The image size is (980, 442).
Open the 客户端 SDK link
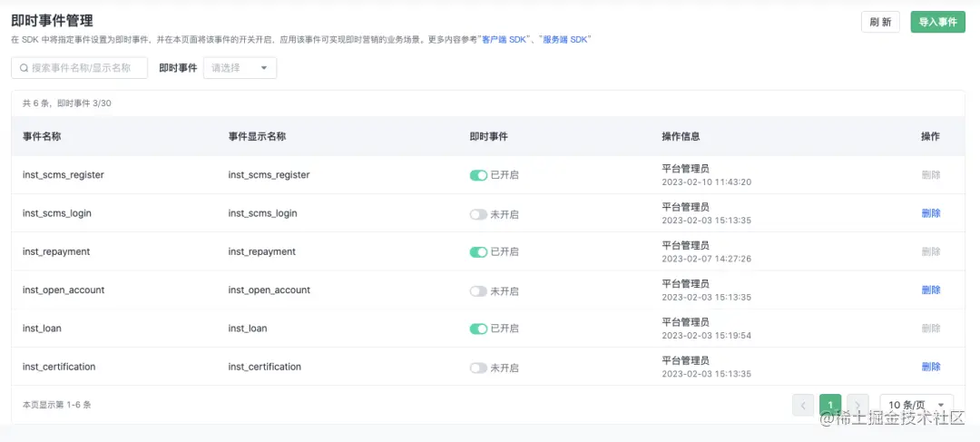coord(504,39)
